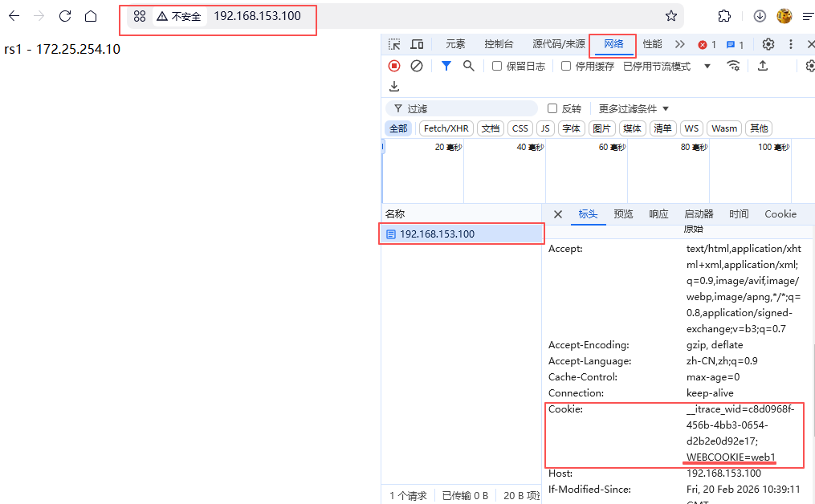Bookmark this page with the star icon
Viewport: 815px width, 504px height.
pos(671,16)
